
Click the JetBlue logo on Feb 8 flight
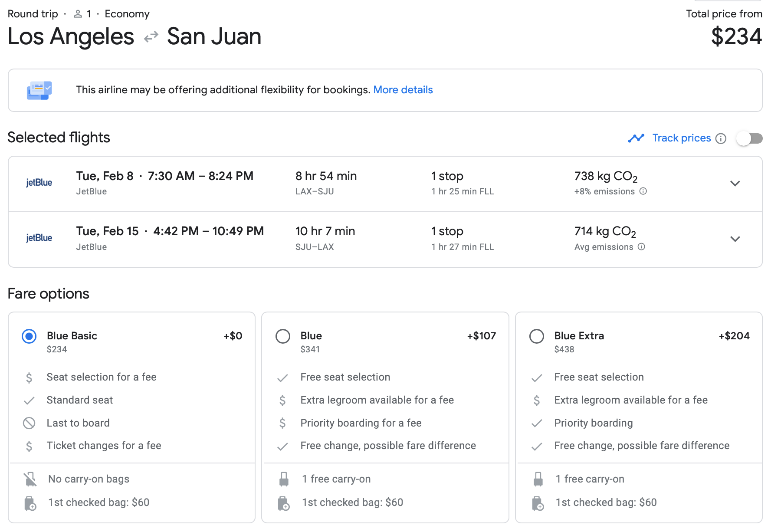(39, 183)
